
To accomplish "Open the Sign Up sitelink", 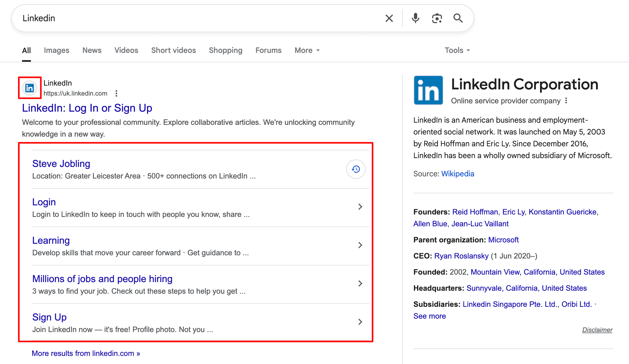I will (49, 317).
